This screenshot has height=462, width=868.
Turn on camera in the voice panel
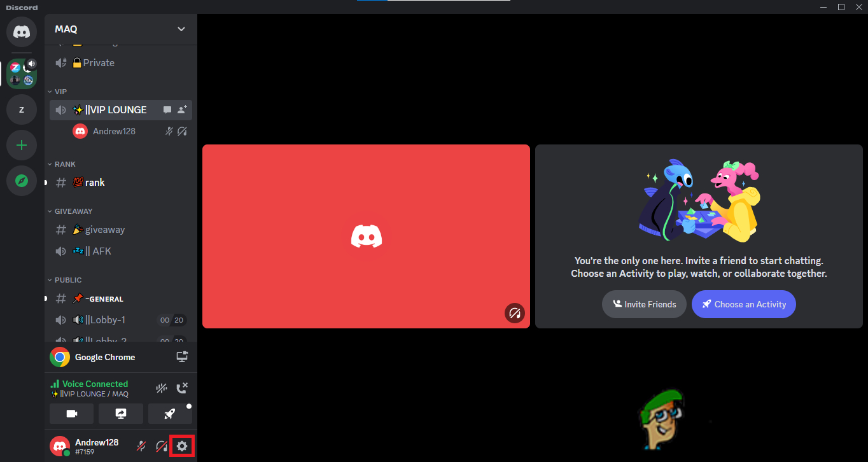(71, 414)
